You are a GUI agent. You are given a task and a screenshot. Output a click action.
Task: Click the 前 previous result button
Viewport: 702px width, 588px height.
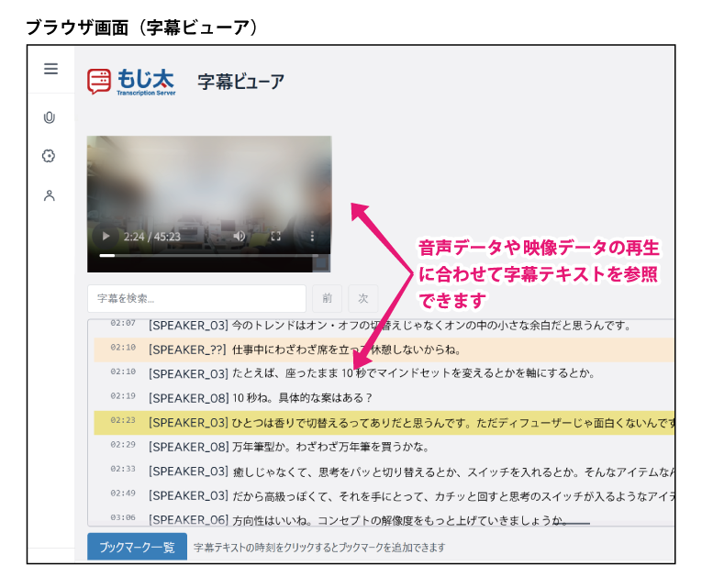click(x=328, y=298)
